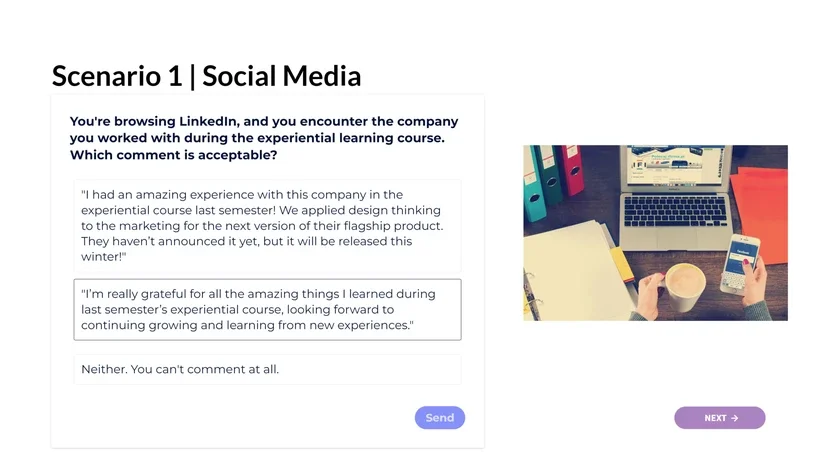Screen dimensions: 825x464
Task: Click the desk workspace photo
Action: (x=655, y=233)
